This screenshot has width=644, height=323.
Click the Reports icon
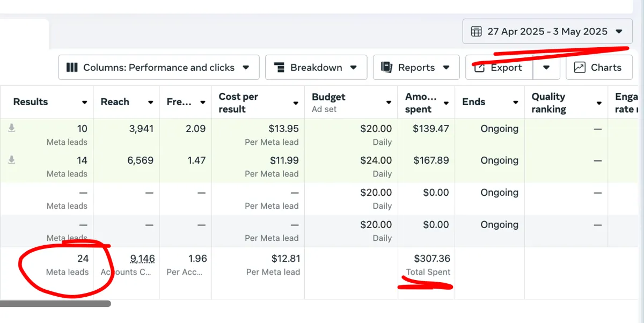[x=386, y=68]
